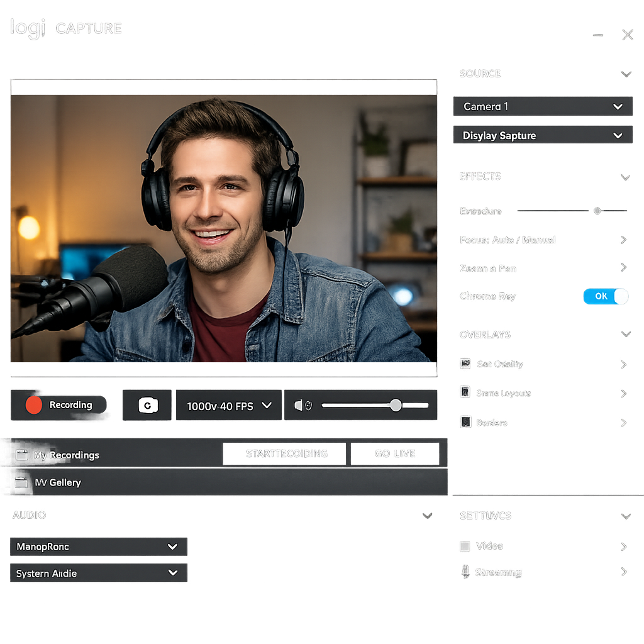Click the My Gallery folder icon

(x=21, y=482)
